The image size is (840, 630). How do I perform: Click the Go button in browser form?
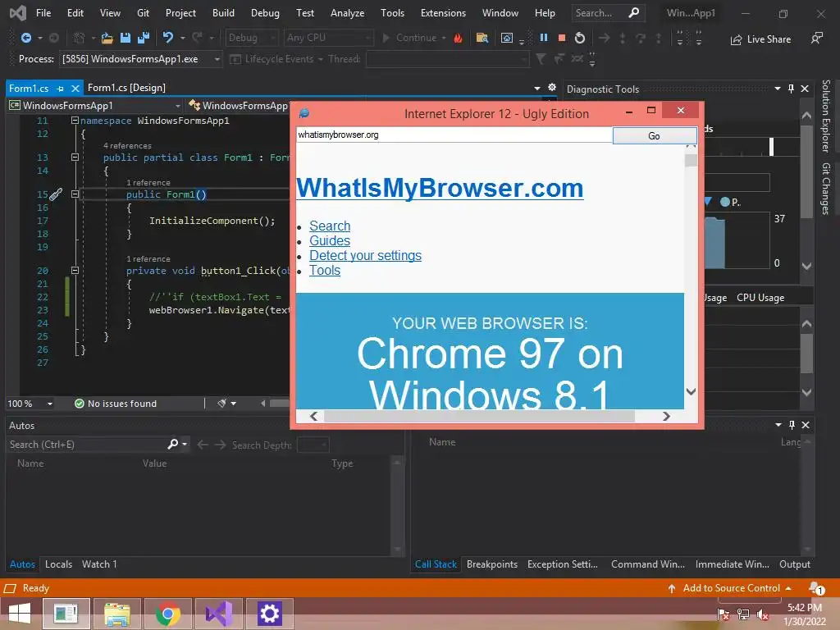(654, 135)
